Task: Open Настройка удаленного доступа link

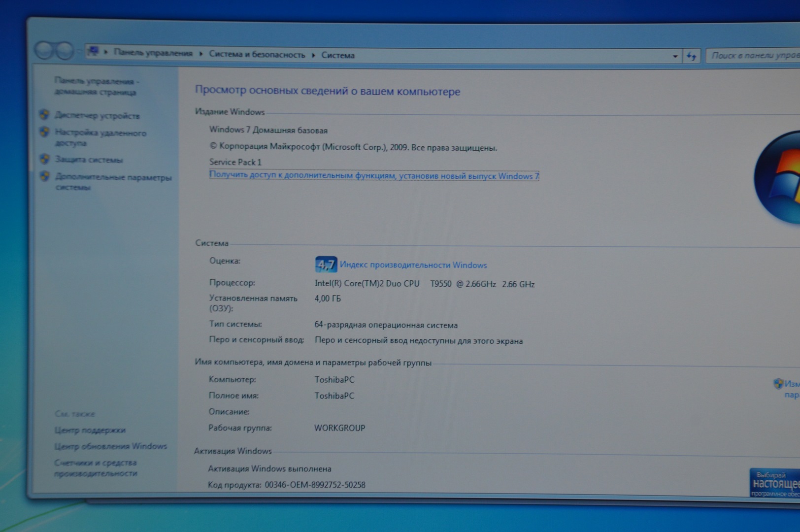Action: (100, 138)
